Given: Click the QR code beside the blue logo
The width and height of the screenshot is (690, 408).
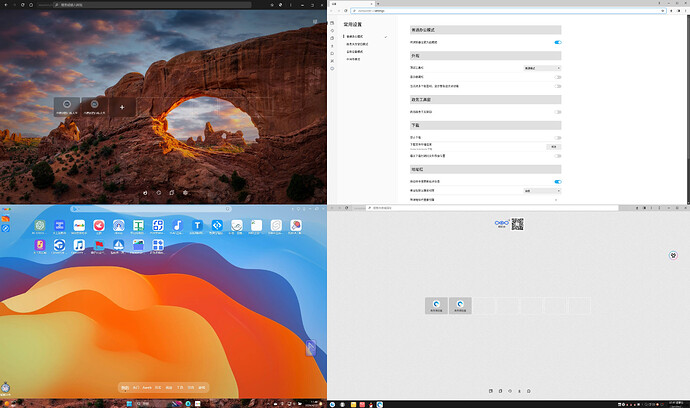Looking at the screenshot, I should (x=518, y=224).
